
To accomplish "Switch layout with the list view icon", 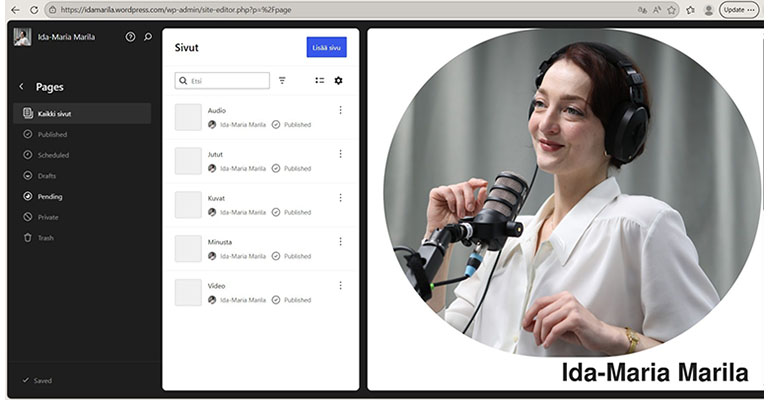I will click(x=319, y=81).
